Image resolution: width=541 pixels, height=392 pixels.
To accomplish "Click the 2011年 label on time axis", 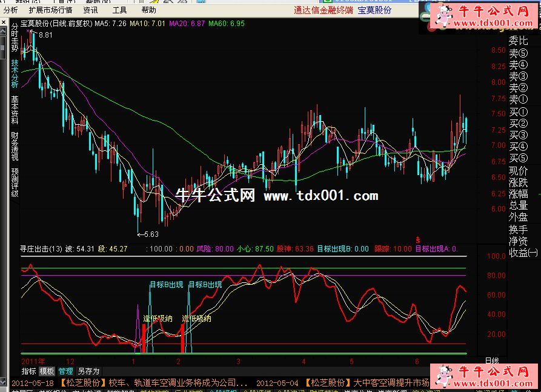I will coord(33,362).
